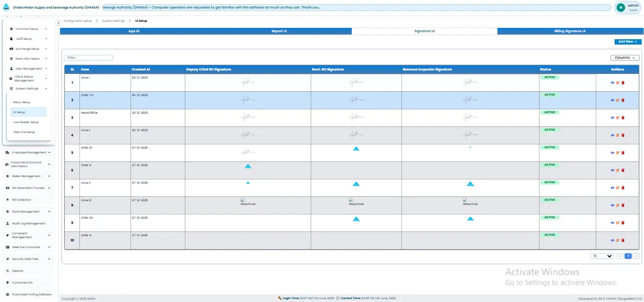Image resolution: width=644 pixels, height=302 pixels.
Task: View the ZONE XI signature entry
Action: (x=612, y=170)
